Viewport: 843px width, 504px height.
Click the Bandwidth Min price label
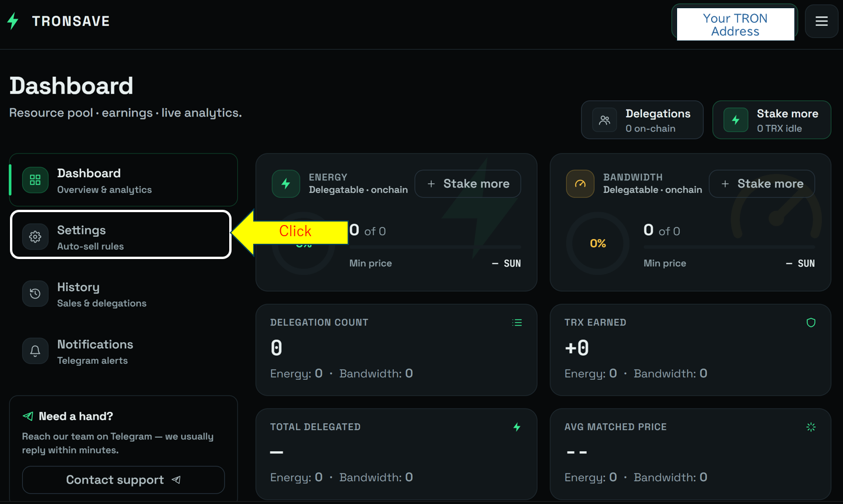[x=665, y=264]
